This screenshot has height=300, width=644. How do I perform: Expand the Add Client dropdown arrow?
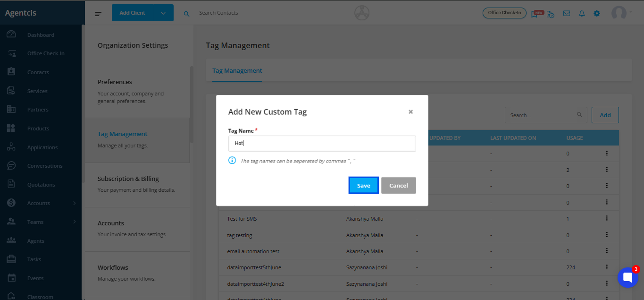[163, 13]
